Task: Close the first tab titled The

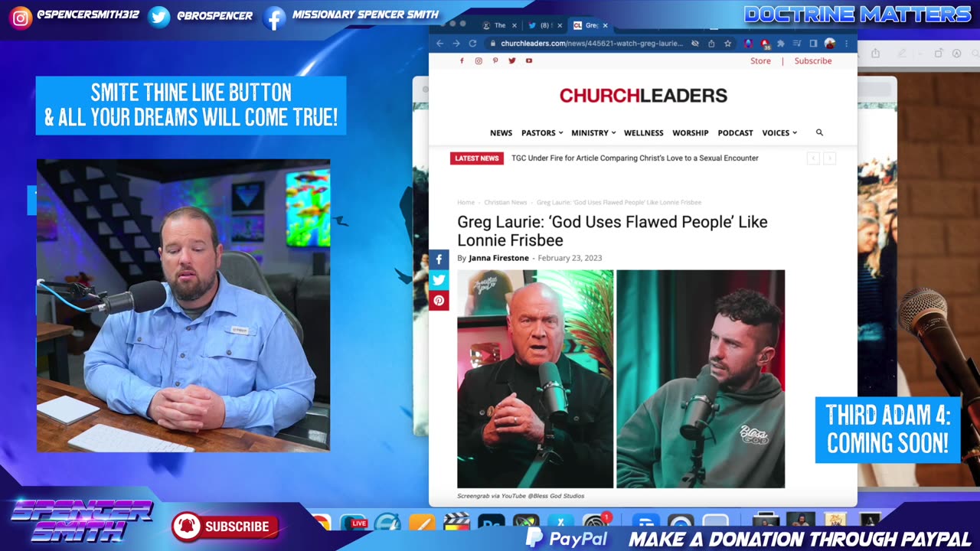Action: tap(514, 25)
